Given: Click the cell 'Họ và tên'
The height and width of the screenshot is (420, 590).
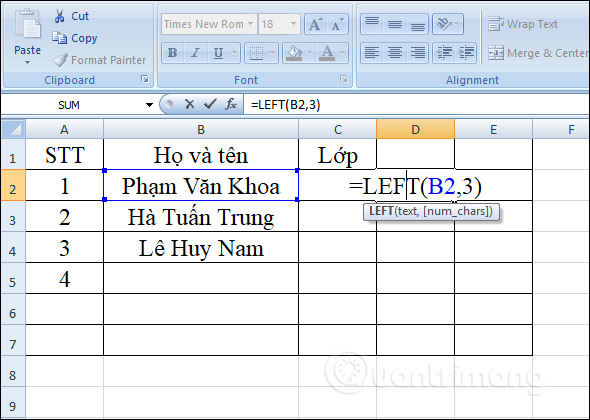Looking at the screenshot, I should [201, 155].
